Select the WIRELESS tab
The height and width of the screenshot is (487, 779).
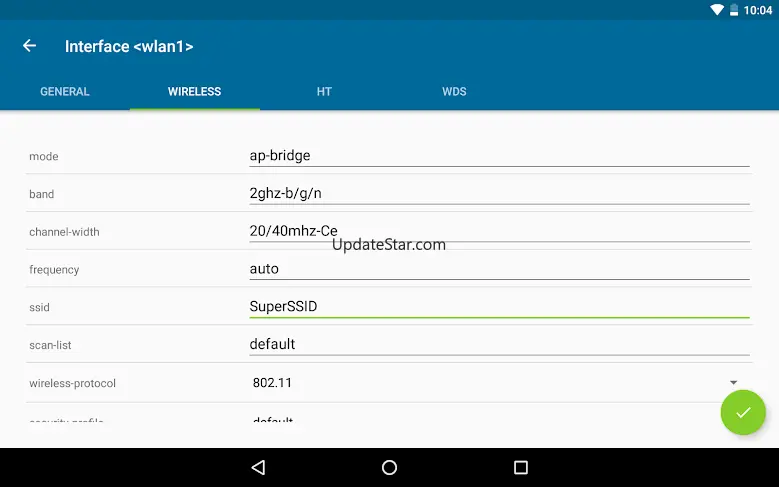(194, 91)
